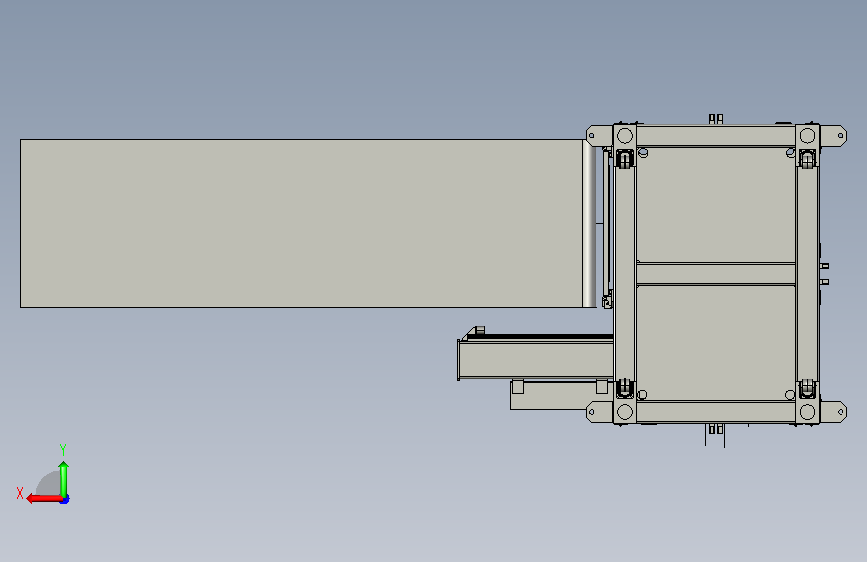Select the bottom-right mounting ear of the frame
Image resolution: width=867 pixels, height=562 pixels.
click(x=833, y=412)
